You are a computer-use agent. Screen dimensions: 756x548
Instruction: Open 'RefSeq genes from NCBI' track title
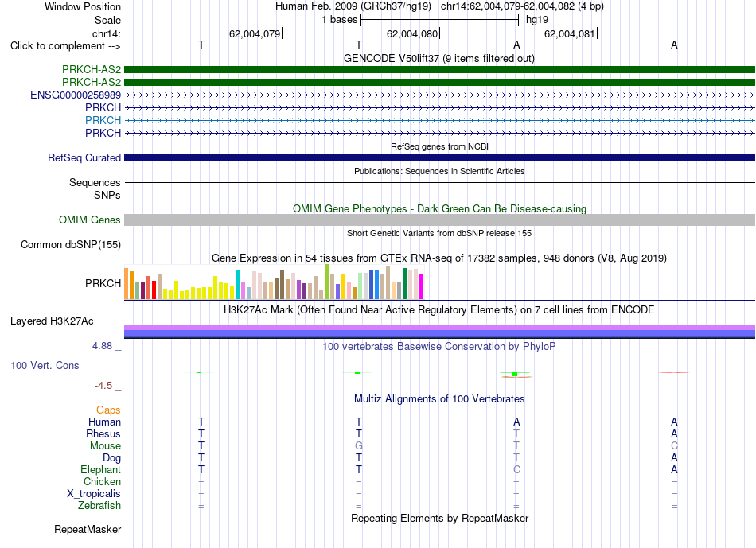pos(439,146)
